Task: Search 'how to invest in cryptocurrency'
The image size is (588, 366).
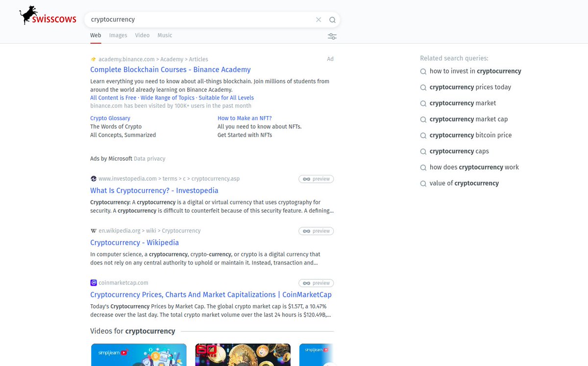Action: point(475,71)
